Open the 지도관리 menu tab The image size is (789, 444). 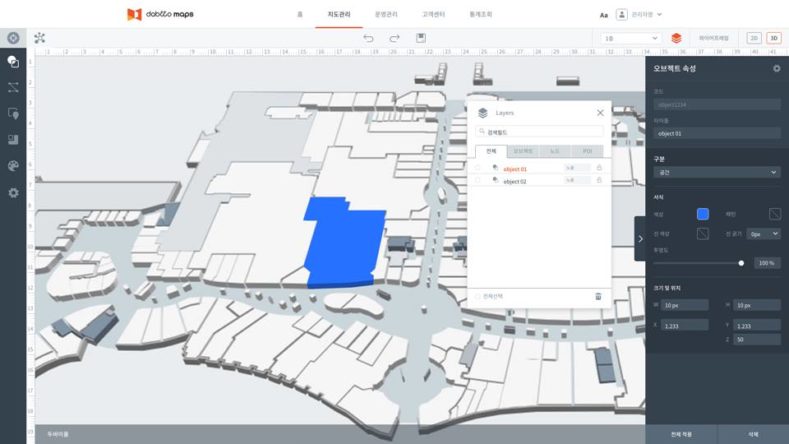coord(339,15)
